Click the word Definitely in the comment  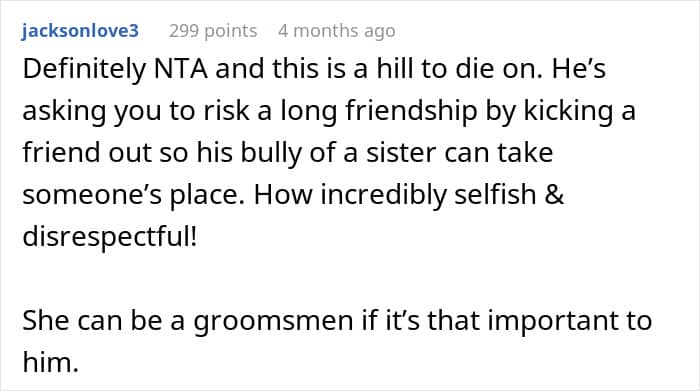pyautogui.click(x=84, y=69)
